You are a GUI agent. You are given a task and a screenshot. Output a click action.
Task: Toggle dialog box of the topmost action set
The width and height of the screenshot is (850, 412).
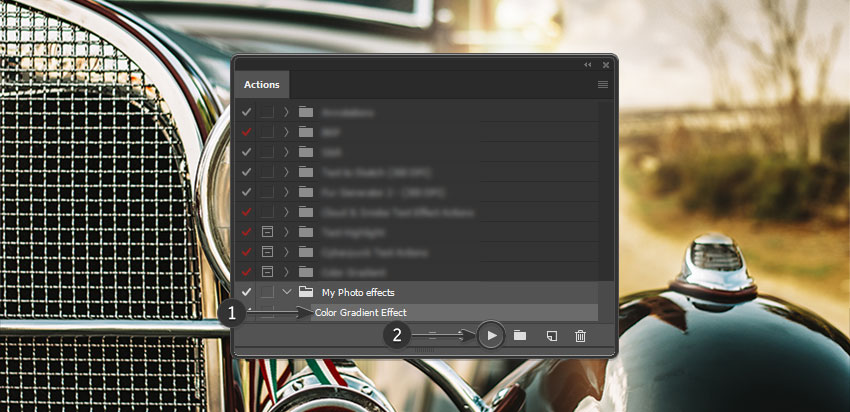click(x=266, y=112)
